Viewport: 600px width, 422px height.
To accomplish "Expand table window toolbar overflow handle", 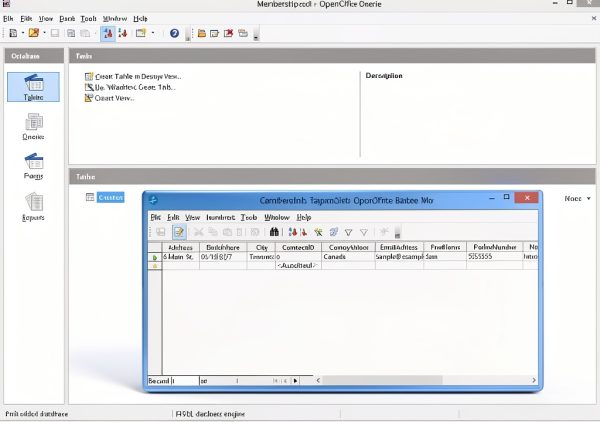I will point(398,232).
